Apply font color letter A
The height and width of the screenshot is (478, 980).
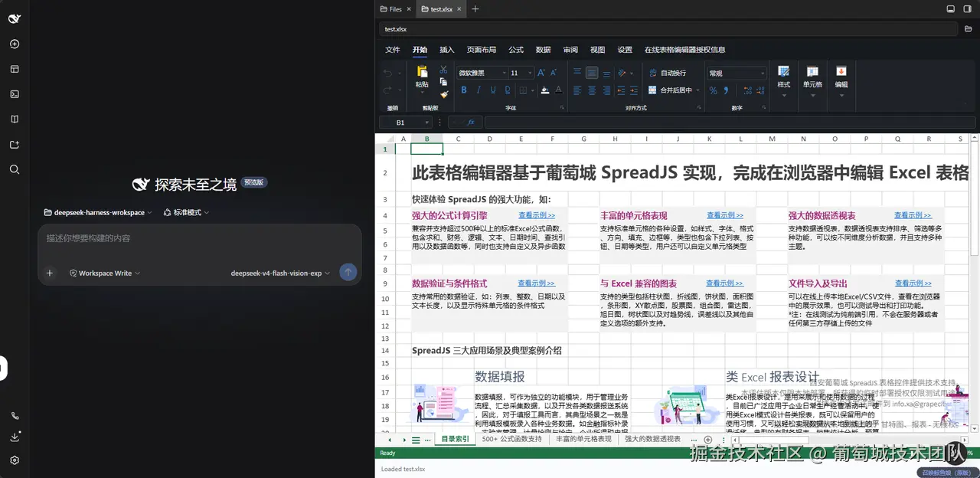coord(558,90)
